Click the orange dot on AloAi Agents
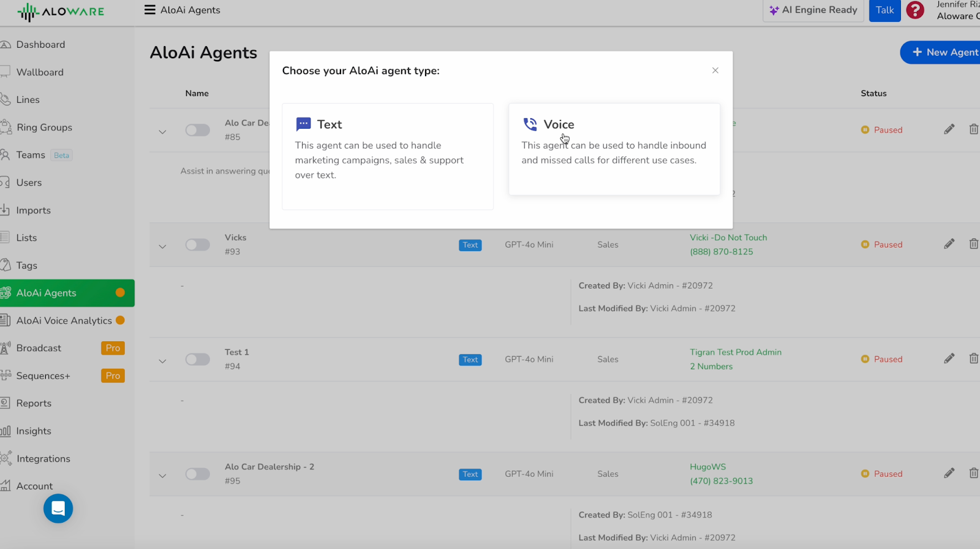 (x=120, y=293)
